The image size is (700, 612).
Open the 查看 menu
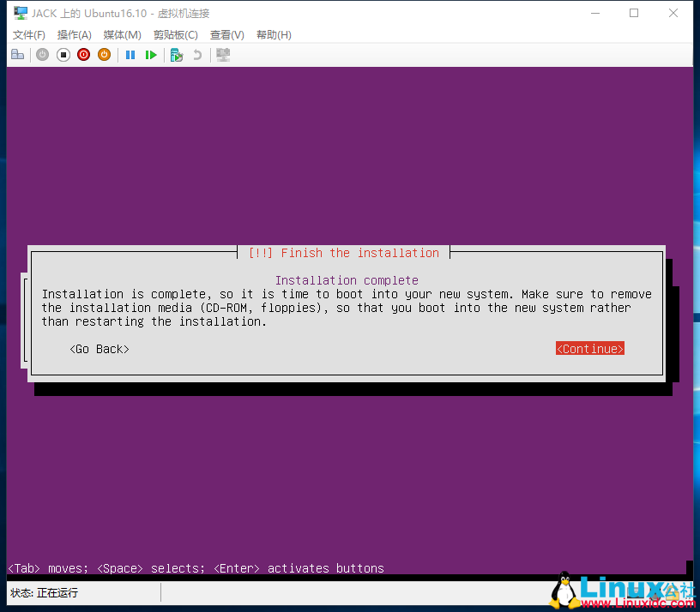pos(226,34)
